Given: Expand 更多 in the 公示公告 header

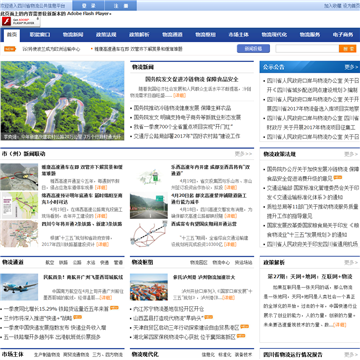Looking at the screenshot, I should point(351,67).
